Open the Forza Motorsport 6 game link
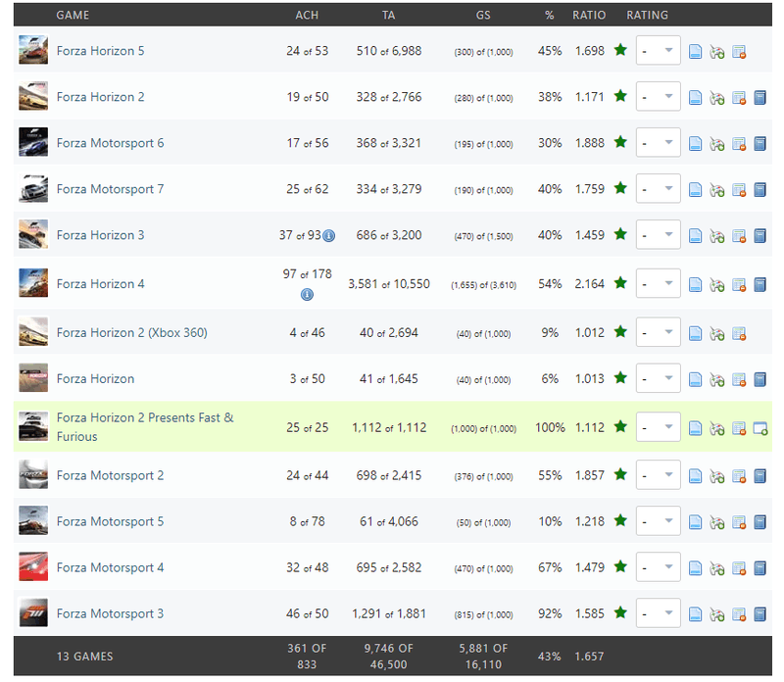 110,143
